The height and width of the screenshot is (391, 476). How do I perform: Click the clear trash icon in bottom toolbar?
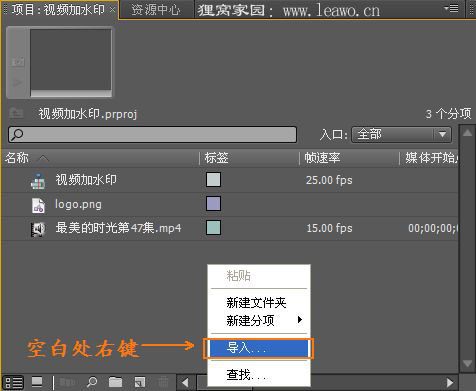click(163, 382)
